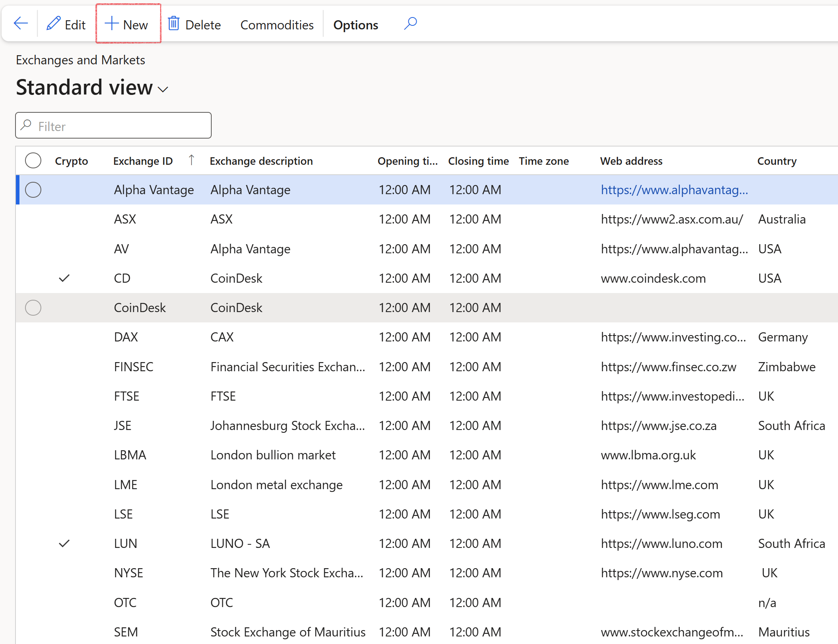The image size is (838, 644).
Task: Select the Alpha Vantage row radio circle
Action: pos(33,190)
